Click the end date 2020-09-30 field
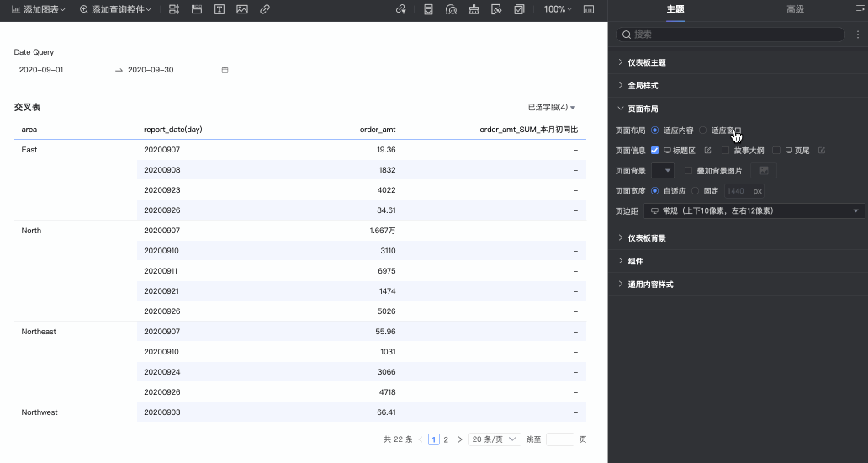The width and height of the screenshot is (868, 463). (x=151, y=70)
